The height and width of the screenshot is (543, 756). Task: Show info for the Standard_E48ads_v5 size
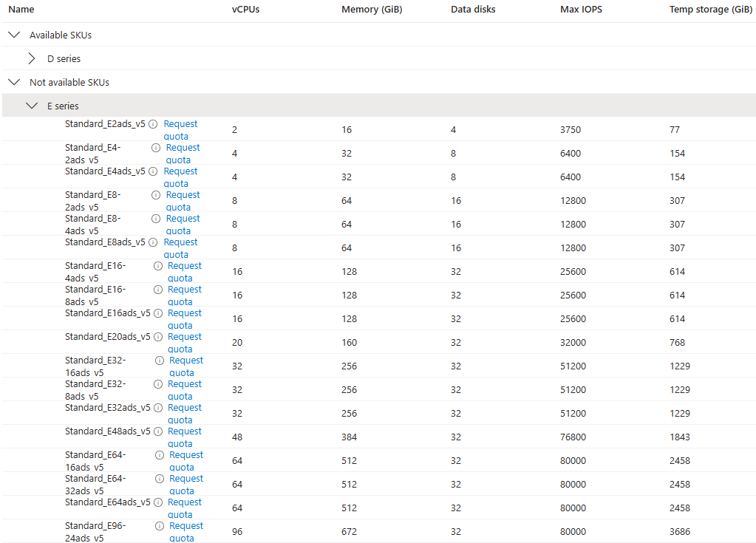157,431
